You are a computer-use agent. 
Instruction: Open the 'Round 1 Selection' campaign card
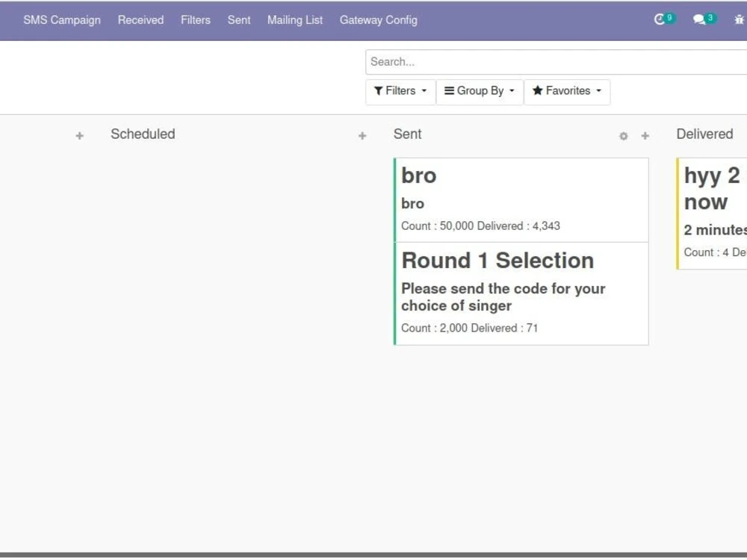[x=521, y=293]
